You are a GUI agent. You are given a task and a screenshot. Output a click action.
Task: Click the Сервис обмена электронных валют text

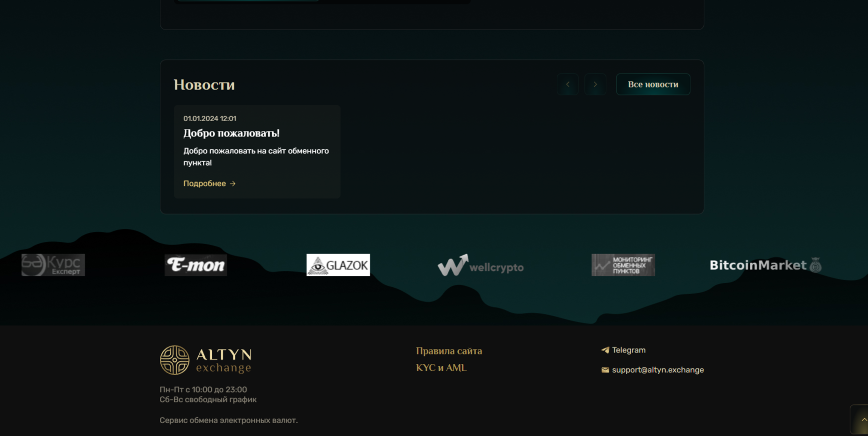point(229,420)
